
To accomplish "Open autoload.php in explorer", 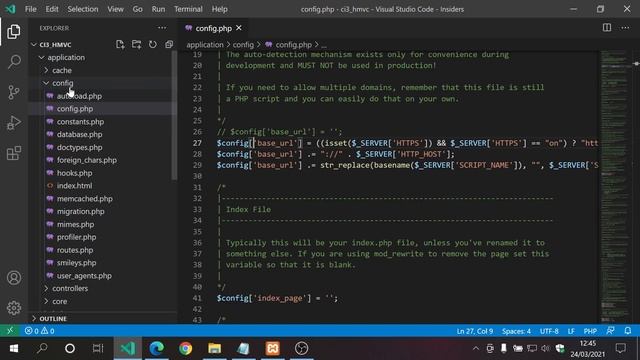I will pyautogui.click(x=79, y=96).
